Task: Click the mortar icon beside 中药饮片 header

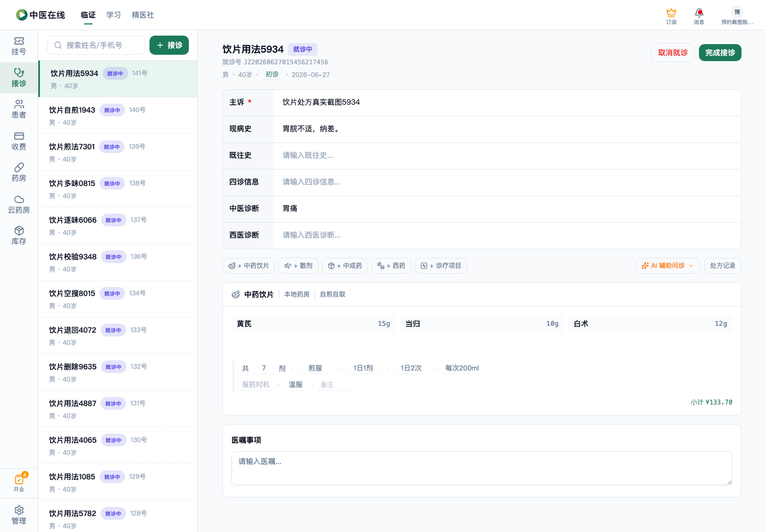Action: [x=236, y=294]
